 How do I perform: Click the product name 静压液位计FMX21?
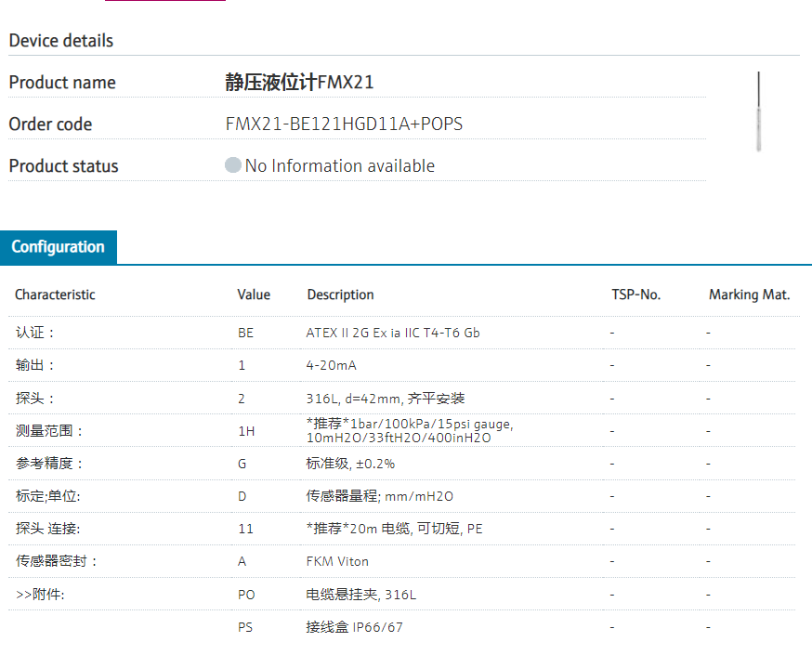pyautogui.click(x=299, y=83)
